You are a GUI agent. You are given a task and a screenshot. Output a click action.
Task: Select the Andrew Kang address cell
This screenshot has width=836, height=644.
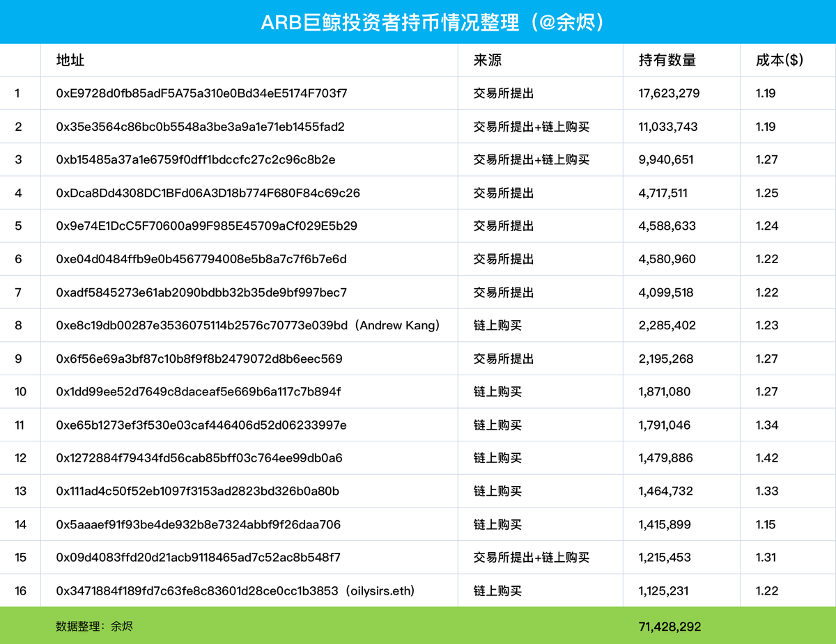click(x=249, y=325)
